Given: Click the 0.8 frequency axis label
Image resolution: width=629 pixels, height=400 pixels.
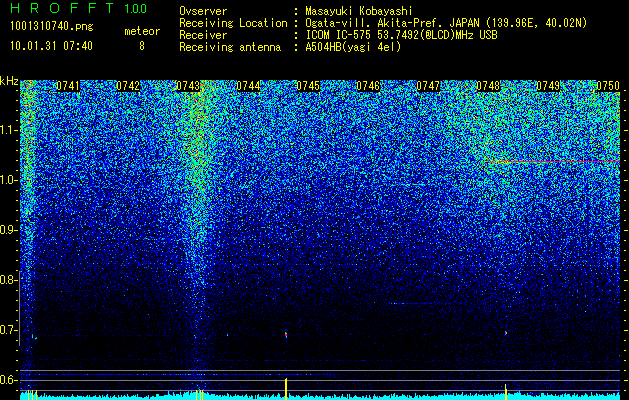Looking at the screenshot, I should (x=7, y=280).
